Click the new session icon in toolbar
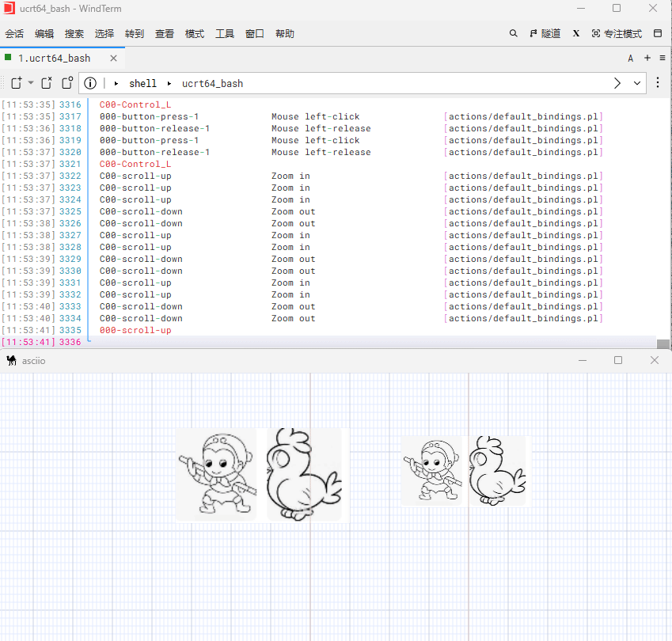Viewport: 672px width, 641px height. pyautogui.click(x=16, y=83)
